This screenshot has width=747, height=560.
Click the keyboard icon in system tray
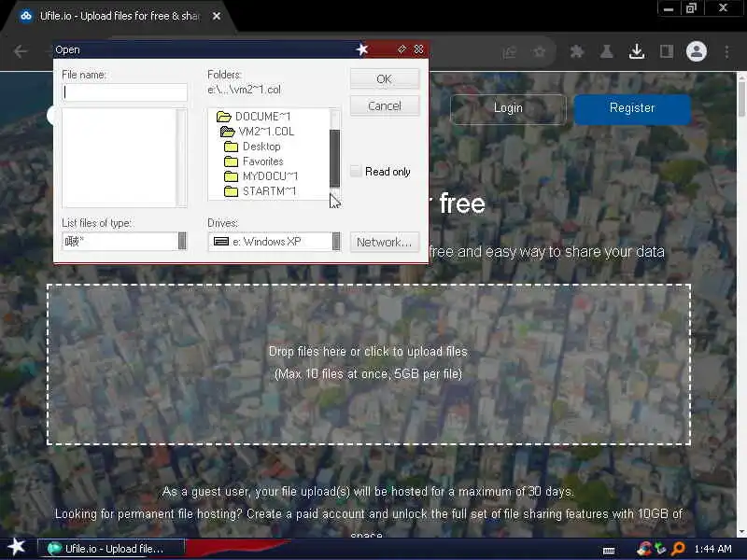coord(609,550)
